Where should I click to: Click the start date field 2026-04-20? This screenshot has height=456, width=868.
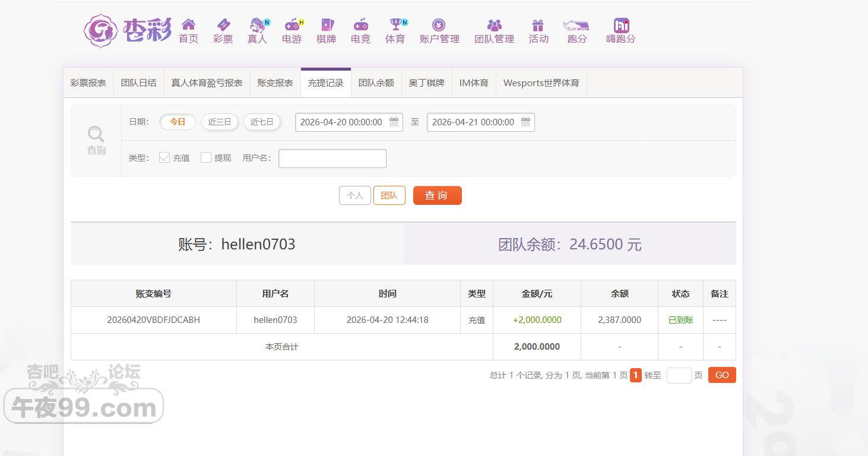[x=349, y=122]
